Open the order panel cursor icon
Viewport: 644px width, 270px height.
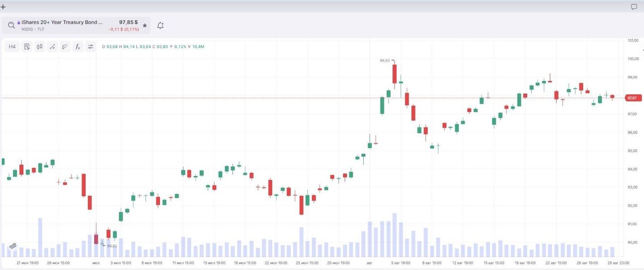(x=27, y=47)
